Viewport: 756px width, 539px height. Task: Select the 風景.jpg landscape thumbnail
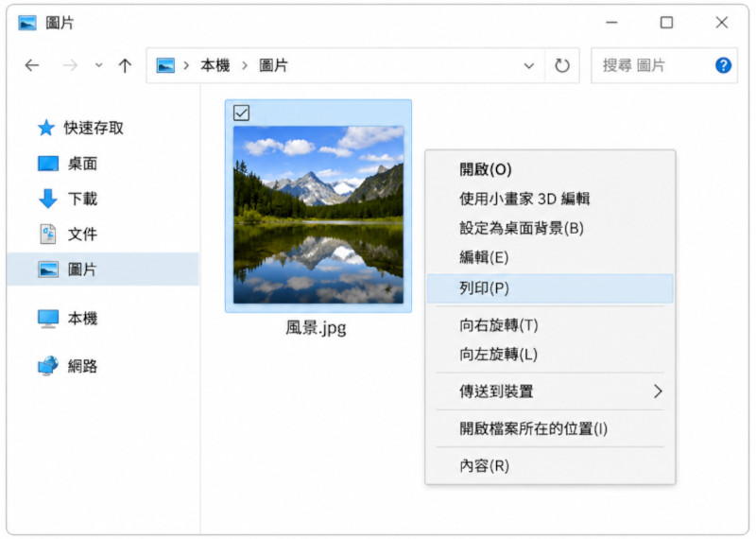click(x=318, y=215)
